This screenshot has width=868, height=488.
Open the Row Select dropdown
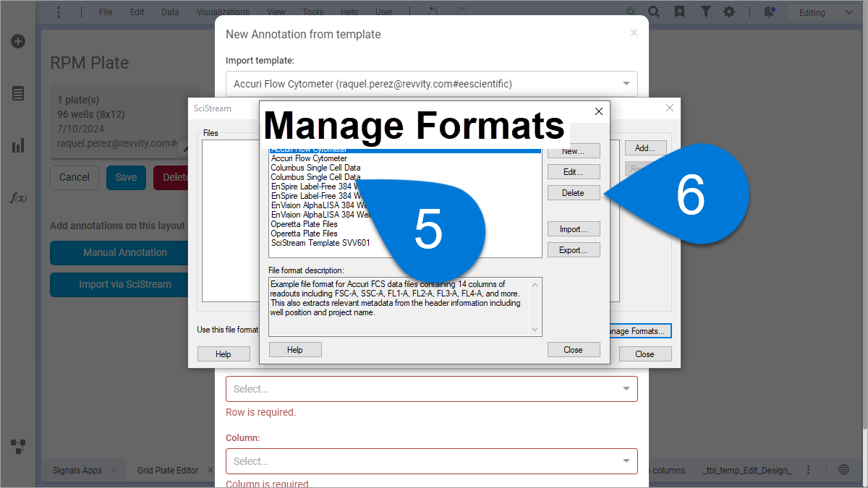(x=432, y=389)
